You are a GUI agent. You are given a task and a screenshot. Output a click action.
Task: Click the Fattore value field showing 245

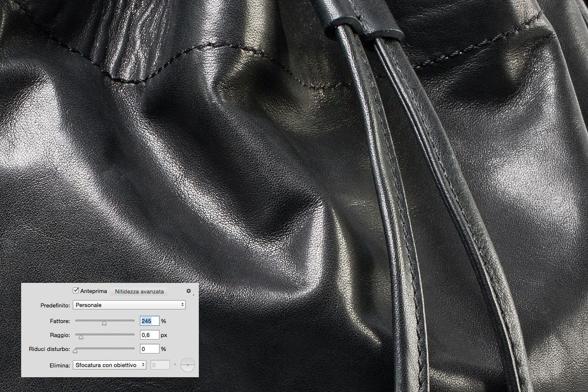click(x=150, y=321)
